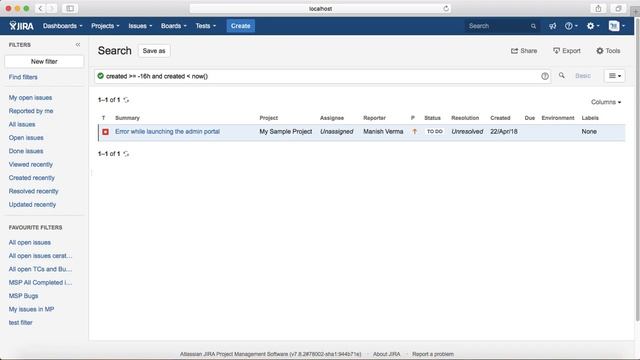Click the browser share icon
Viewport: 640px width, 360px height.
598,8
